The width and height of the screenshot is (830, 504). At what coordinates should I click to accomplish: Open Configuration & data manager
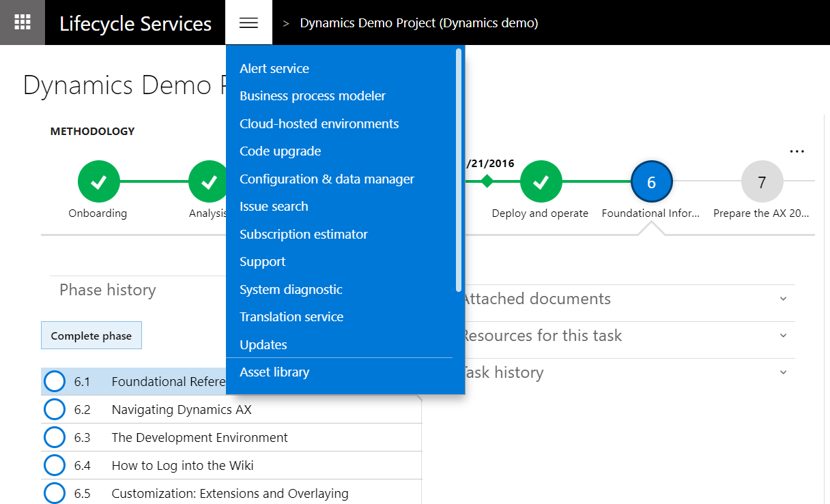[x=327, y=179]
